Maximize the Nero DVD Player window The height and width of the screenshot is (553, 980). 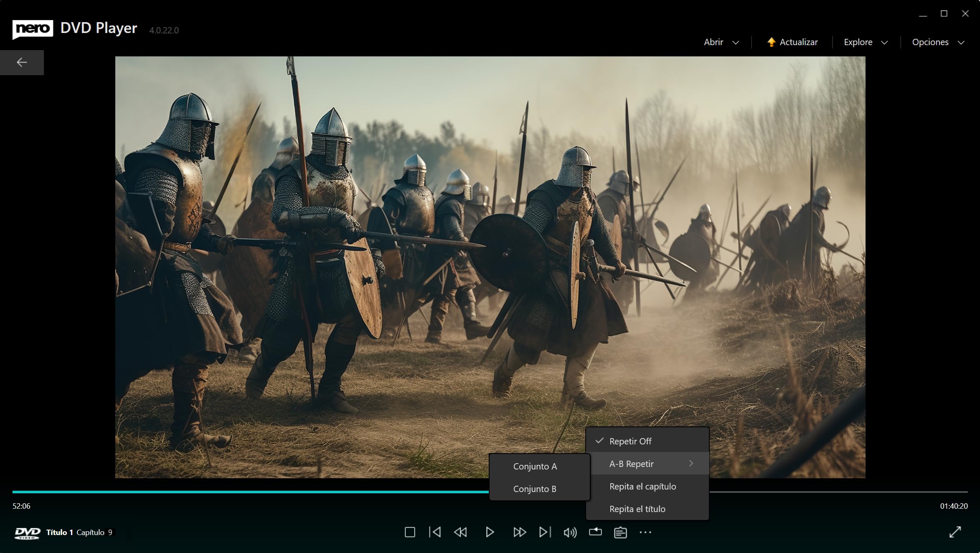tap(944, 14)
